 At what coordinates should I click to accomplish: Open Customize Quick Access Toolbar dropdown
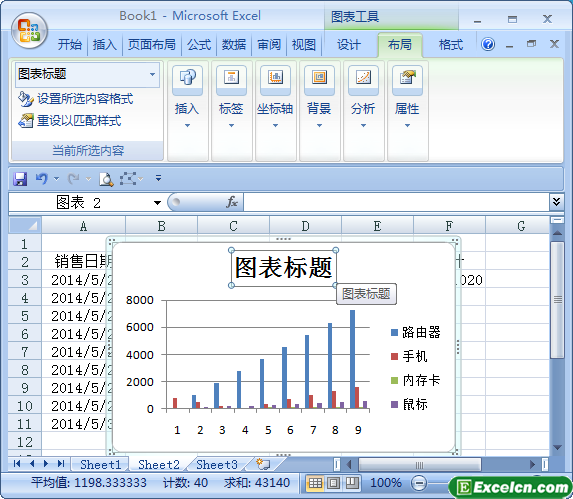pyautogui.click(x=158, y=178)
